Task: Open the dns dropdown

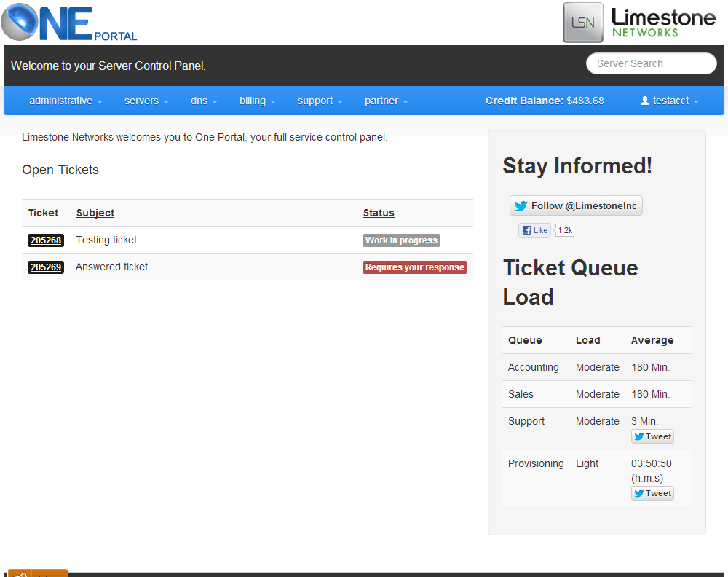Action: [204, 101]
